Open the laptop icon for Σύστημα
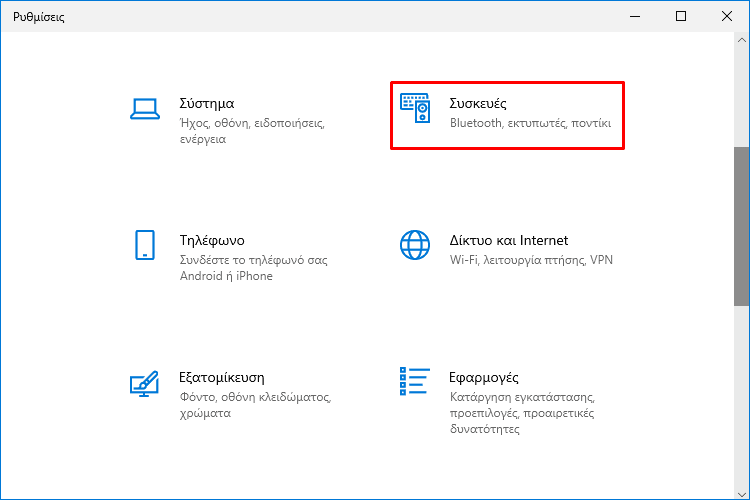The image size is (750, 500). click(145, 109)
